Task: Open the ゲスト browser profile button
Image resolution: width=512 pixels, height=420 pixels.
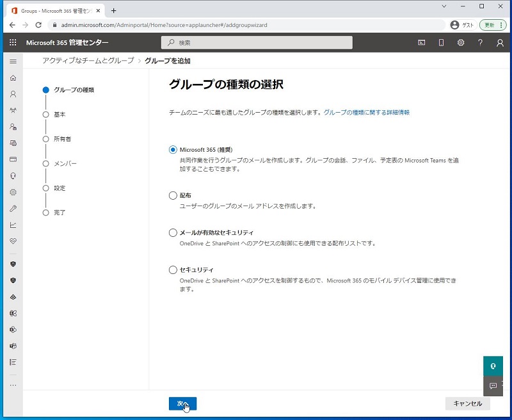Action: point(463,25)
